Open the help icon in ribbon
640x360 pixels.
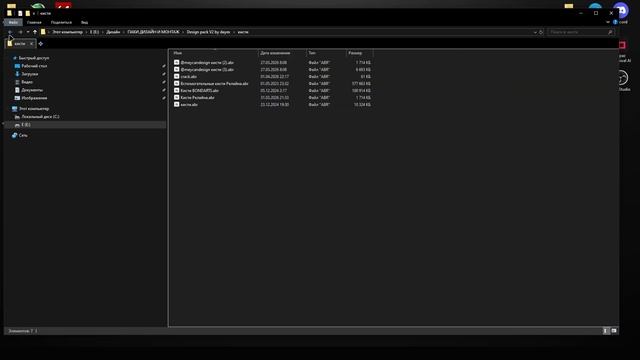(615, 22)
